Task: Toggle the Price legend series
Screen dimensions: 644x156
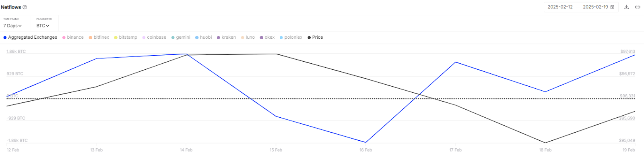Action: click(x=315, y=37)
